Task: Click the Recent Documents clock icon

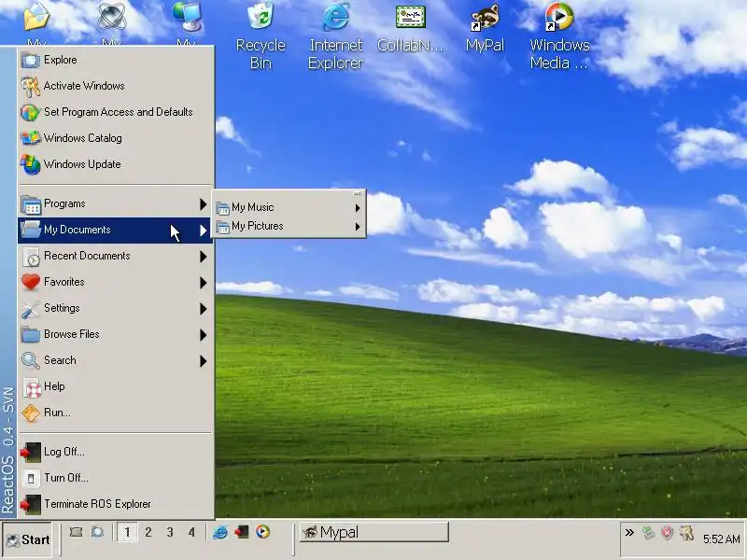Action: tap(31, 257)
